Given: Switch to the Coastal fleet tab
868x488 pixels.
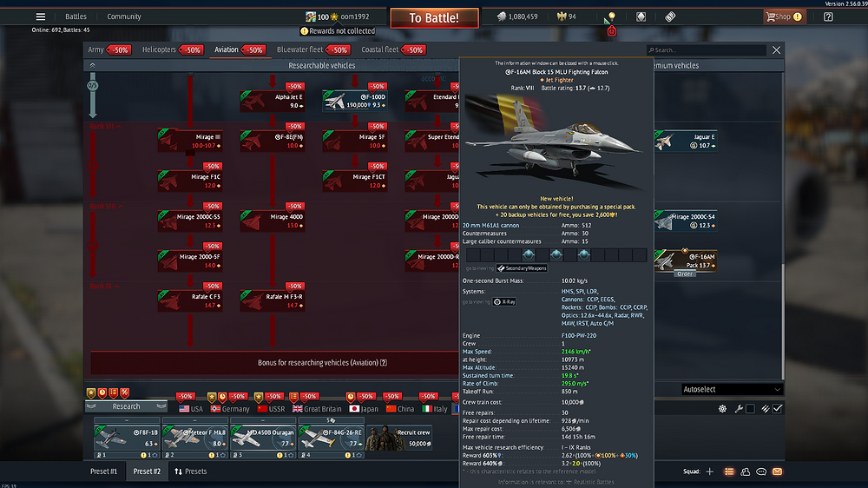Looking at the screenshot, I should point(380,49).
